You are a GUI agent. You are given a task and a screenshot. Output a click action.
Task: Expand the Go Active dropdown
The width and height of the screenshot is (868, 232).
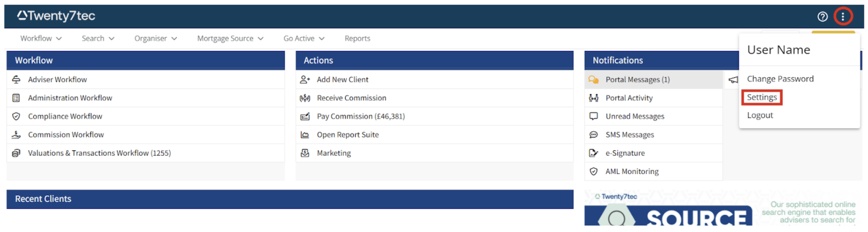(x=304, y=38)
